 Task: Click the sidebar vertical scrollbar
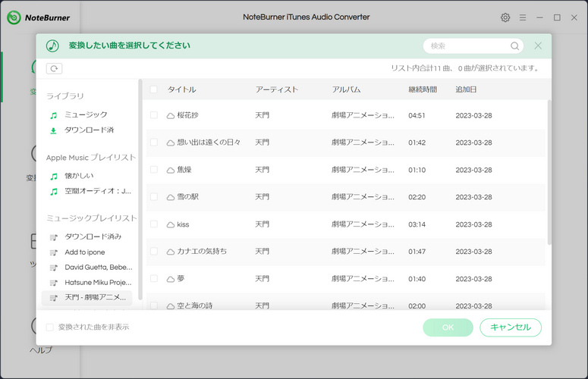tap(140, 189)
